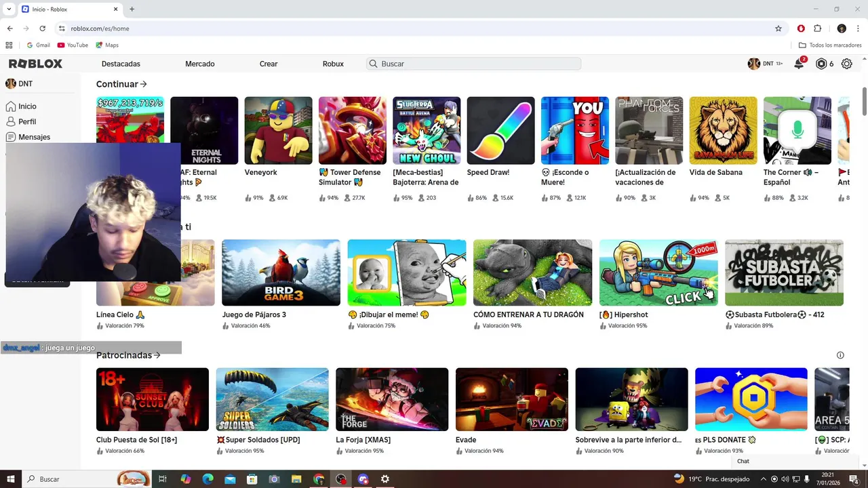This screenshot has width=868, height=488.
Task: Open a new browser tab
Action: (132, 9)
